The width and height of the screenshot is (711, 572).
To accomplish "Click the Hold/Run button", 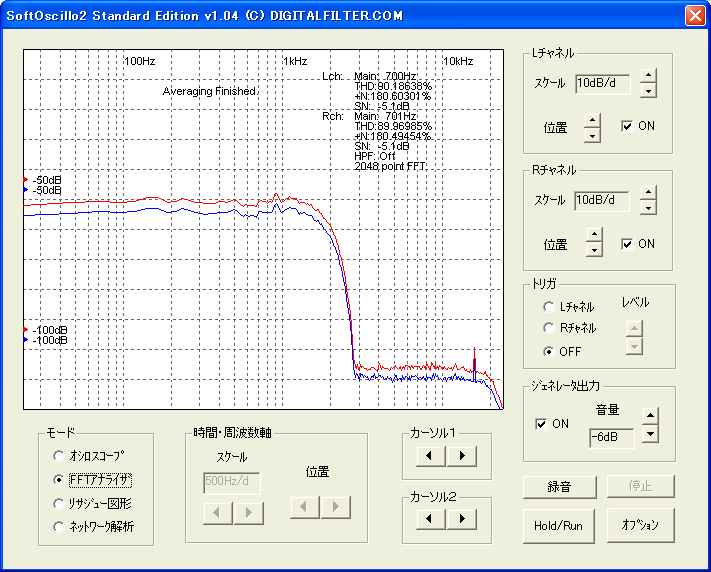I will [x=559, y=526].
